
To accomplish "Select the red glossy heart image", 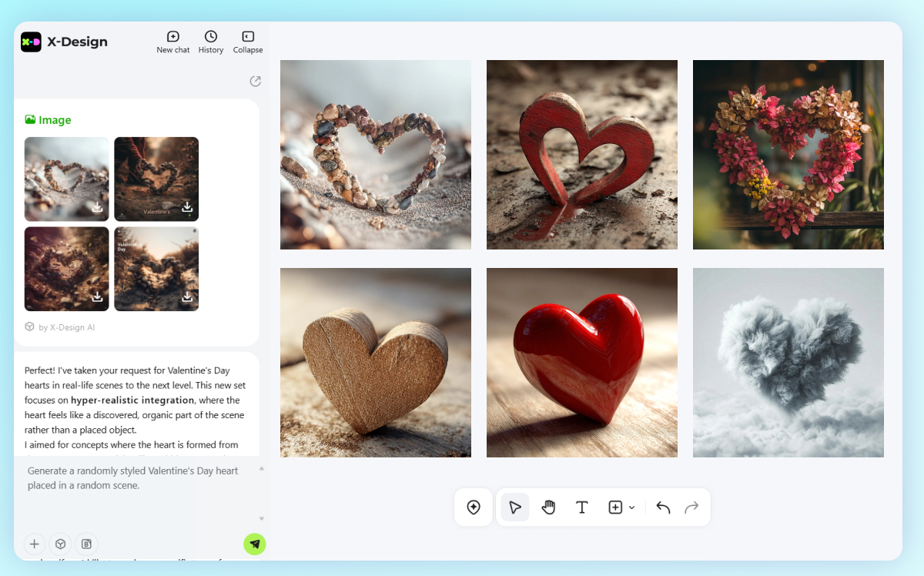I will click(x=581, y=362).
